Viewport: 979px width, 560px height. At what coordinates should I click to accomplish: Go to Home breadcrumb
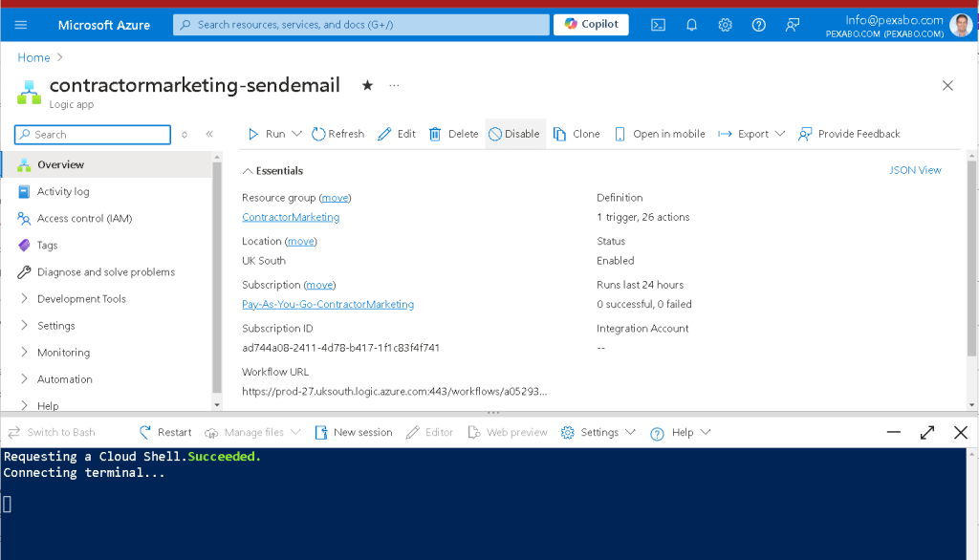pos(33,57)
